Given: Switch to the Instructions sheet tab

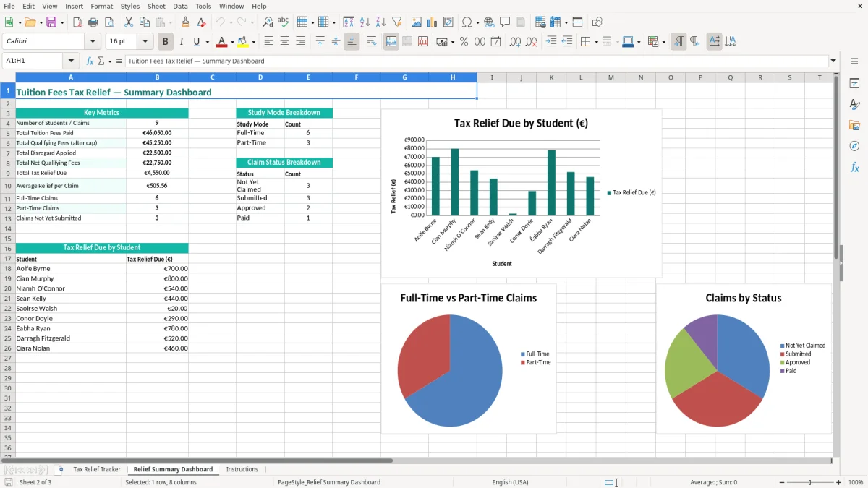Looking at the screenshot, I should click(242, 469).
